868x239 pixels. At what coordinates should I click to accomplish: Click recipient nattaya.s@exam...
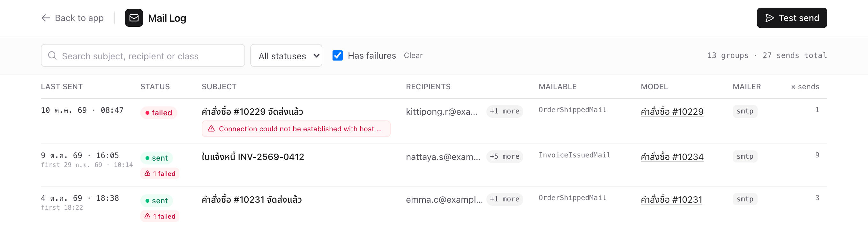coord(443,157)
